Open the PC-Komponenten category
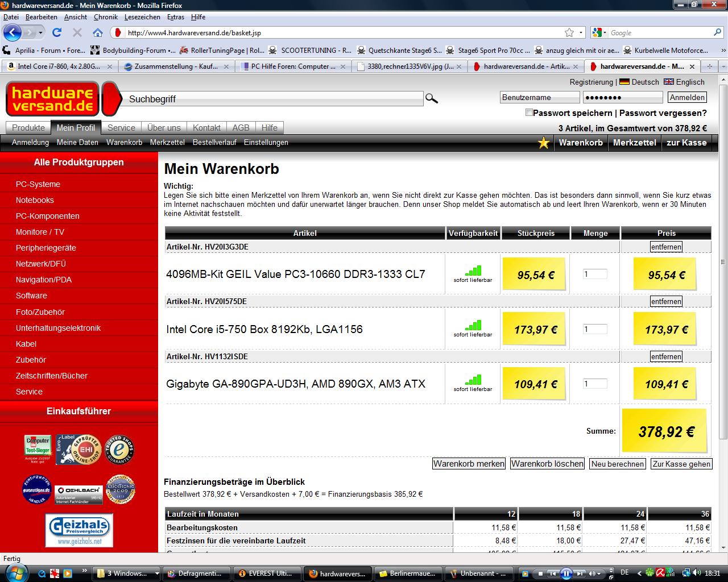This screenshot has width=728, height=582. tap(48, 216)
